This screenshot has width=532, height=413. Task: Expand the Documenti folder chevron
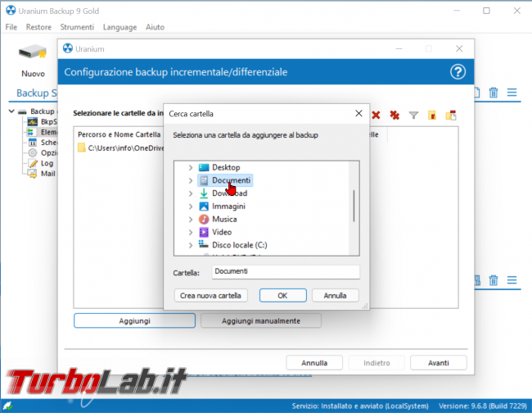pyautogui.click(x=191, y=180)
